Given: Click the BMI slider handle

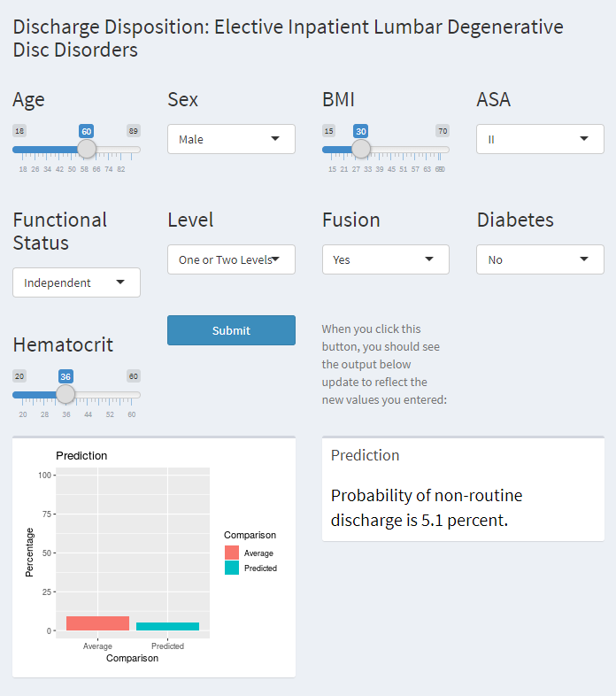Looking at the screenshot, I should click(360, 150).
